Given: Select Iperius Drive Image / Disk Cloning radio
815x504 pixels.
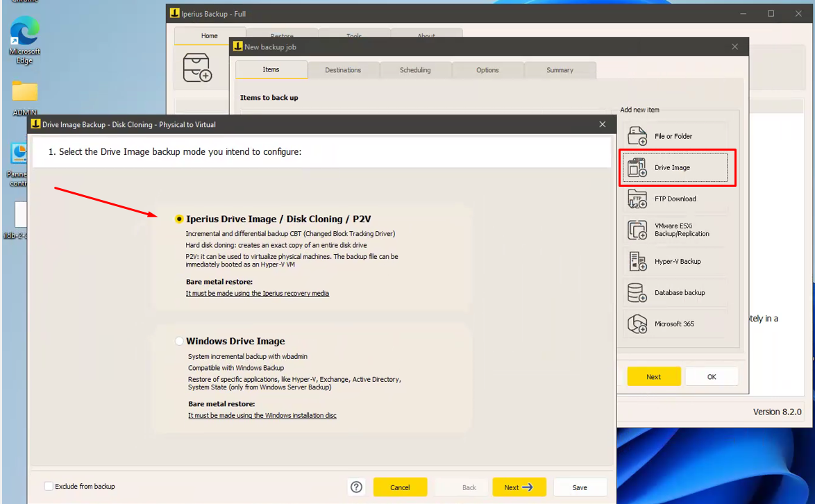Looking at the screenshot, I should [179, 219].
